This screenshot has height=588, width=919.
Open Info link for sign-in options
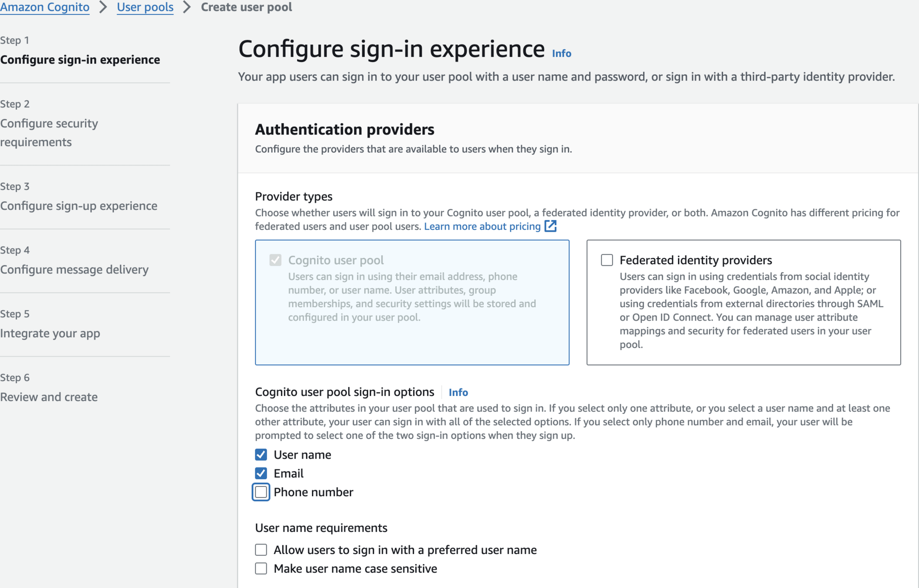click(458, 392)
